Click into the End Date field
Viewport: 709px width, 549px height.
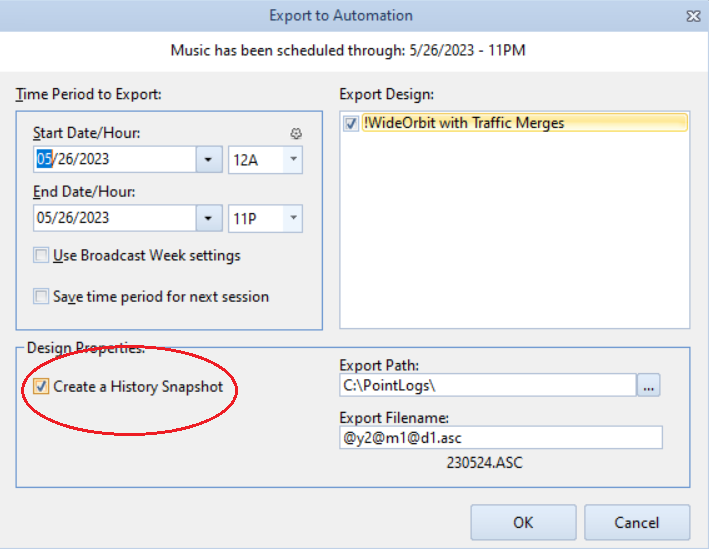pos(115,218)
